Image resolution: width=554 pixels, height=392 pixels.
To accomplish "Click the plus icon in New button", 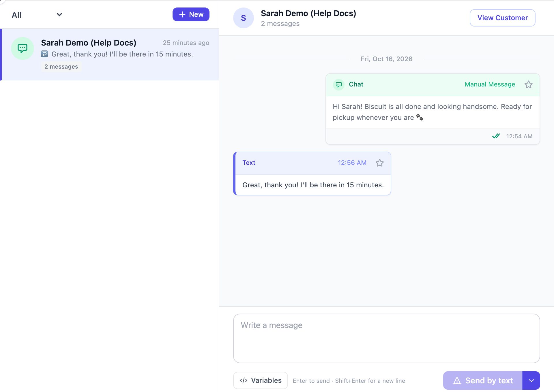I will click(x=182, y=14).
